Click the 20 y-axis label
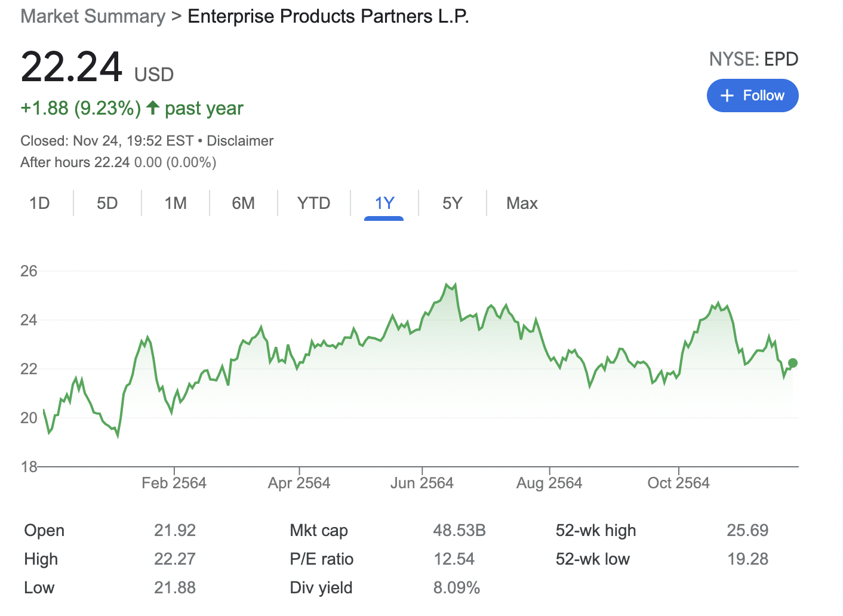843x616 pixels. tap(29, 418)
